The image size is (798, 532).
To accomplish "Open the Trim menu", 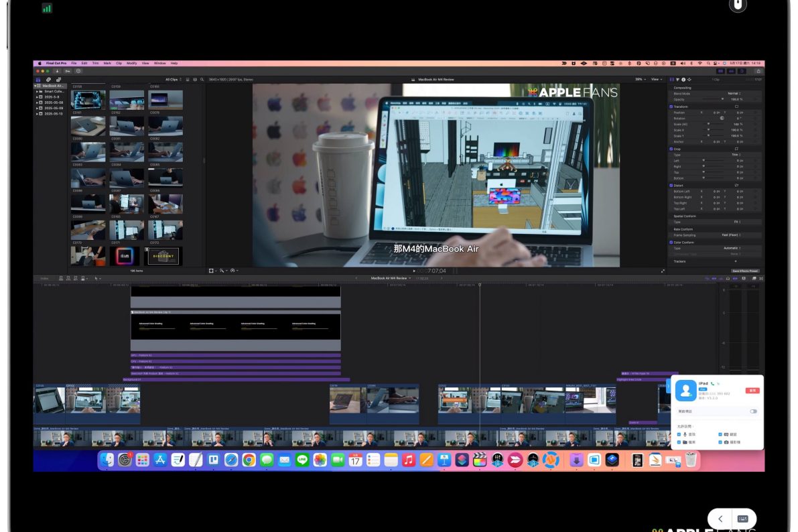I will coord(94,63).
